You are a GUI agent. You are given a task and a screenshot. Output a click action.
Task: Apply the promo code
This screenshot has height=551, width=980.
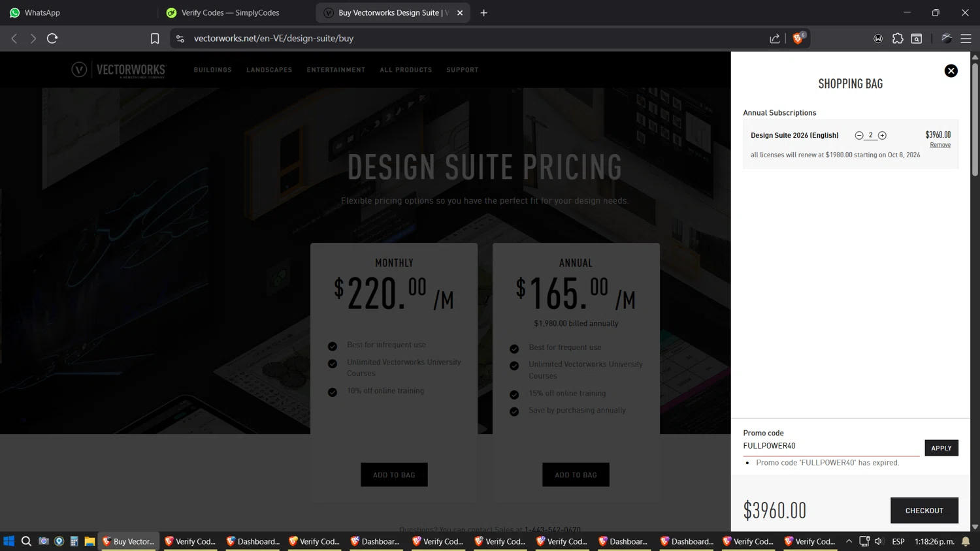[x=941, y=448]
